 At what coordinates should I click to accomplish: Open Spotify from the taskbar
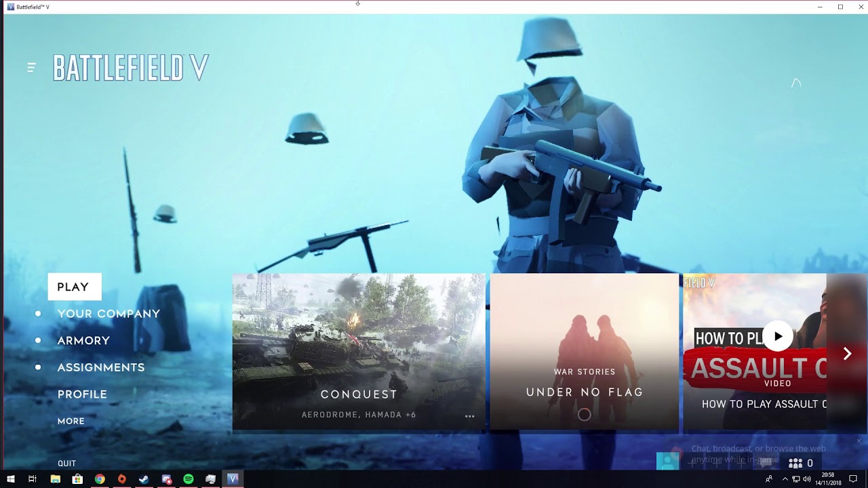(x=189, y=479)
